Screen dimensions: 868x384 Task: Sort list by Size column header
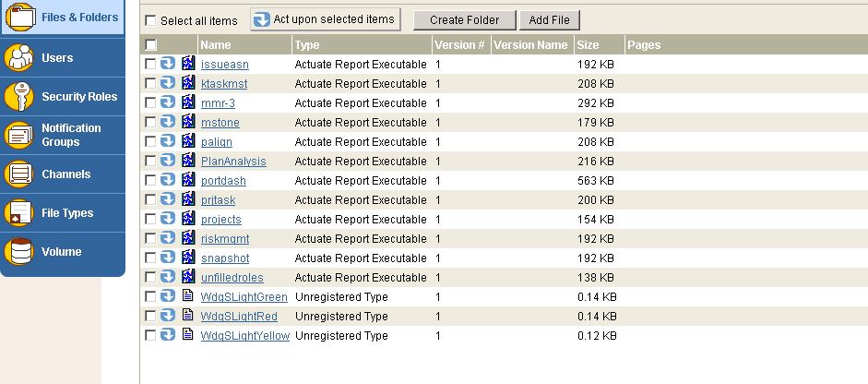coord(588,45)
